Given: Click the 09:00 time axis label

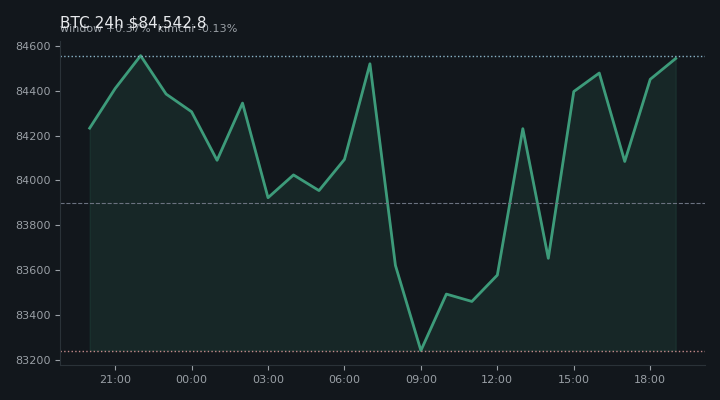Looking at the screenshot, I should (x=421, y=379).
